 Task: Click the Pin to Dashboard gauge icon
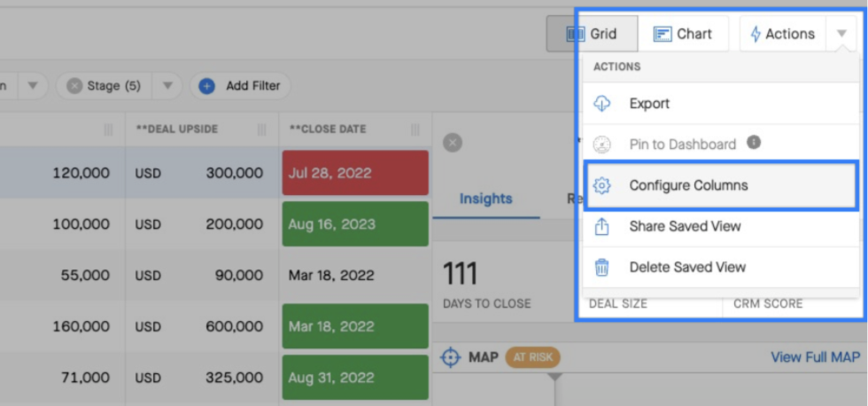(x=601, y=144)
